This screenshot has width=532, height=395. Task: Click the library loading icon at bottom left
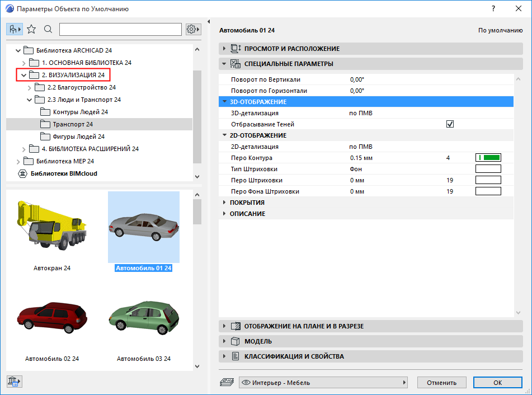coord(13,382)
